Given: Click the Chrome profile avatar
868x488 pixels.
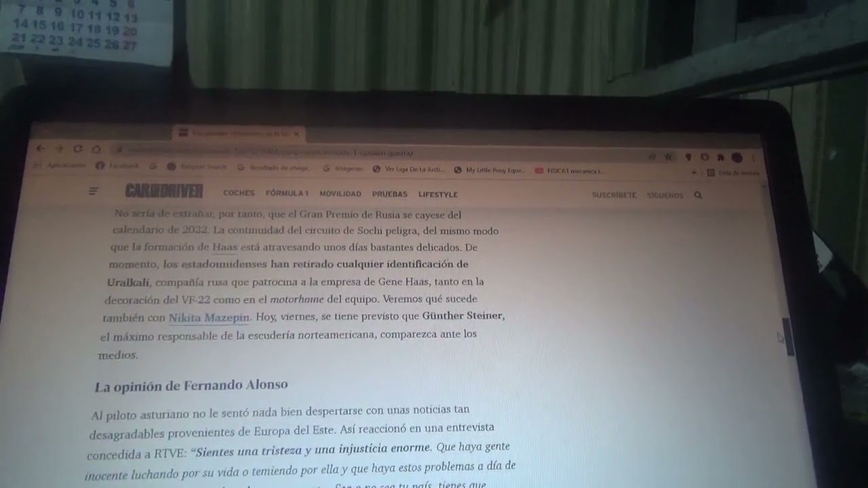Looking at the screenshot, I should click(x=737, y=158).
